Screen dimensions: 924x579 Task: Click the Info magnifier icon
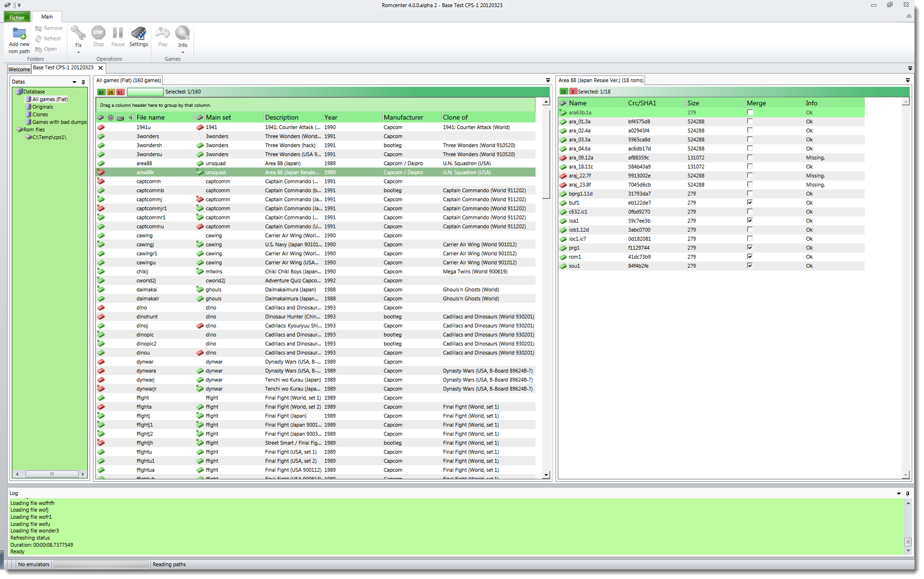(183, 33)
